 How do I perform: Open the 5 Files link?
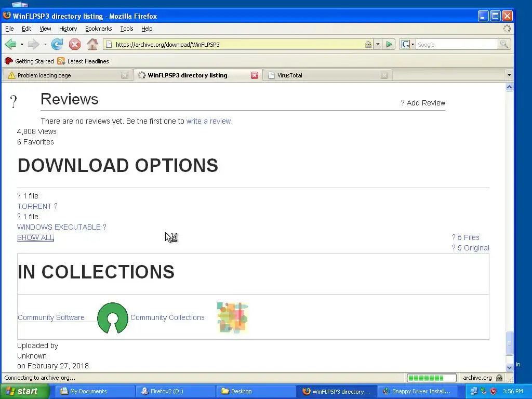pos(465,237)
